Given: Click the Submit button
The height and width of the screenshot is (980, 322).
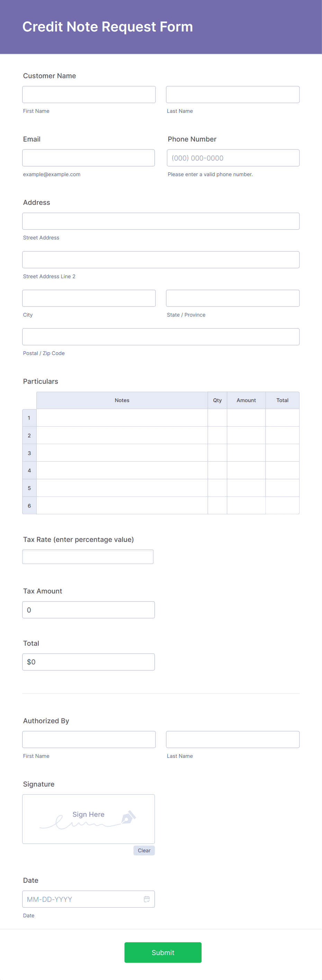Looking at the screenshot, I should click(162, 952).
